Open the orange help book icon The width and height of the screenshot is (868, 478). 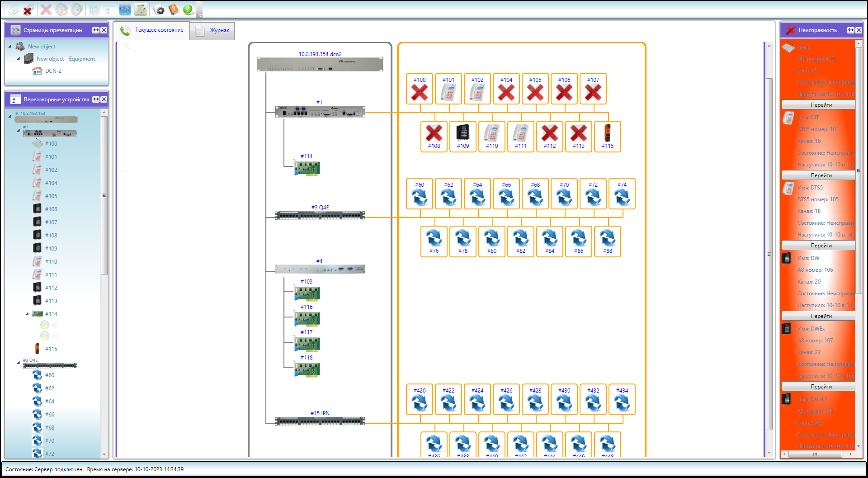(x=173, y=9)
